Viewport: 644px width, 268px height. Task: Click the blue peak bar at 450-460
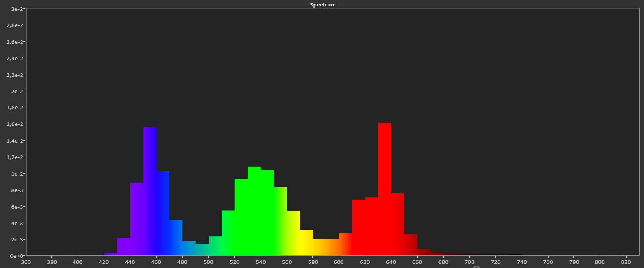[x=150, y=191]
